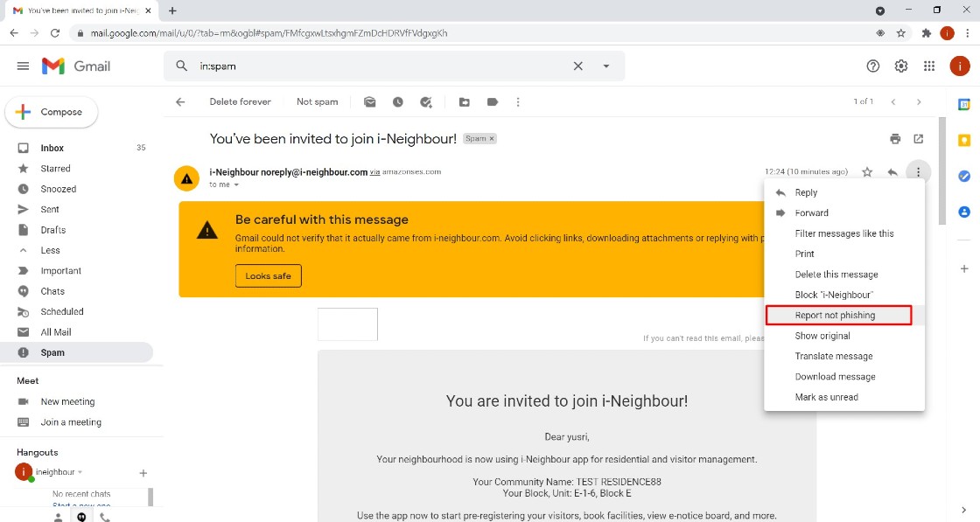
Task: Open the Google apps grid
Action: coord(929,66)
